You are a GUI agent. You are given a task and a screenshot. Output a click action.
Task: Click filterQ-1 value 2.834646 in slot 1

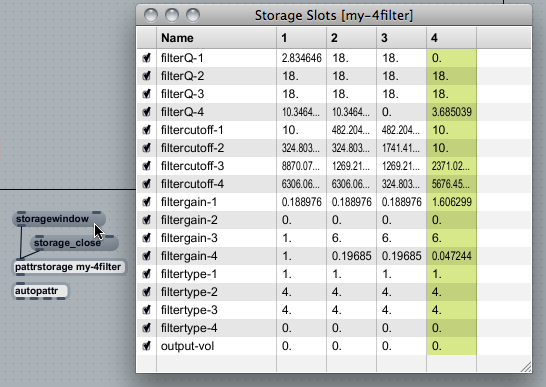(302, 58)
